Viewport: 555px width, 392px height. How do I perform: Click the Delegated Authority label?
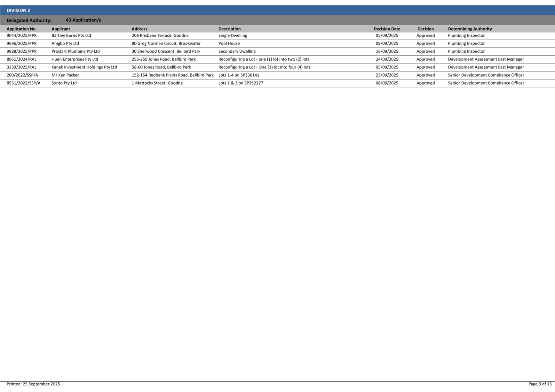click(29, 20)
